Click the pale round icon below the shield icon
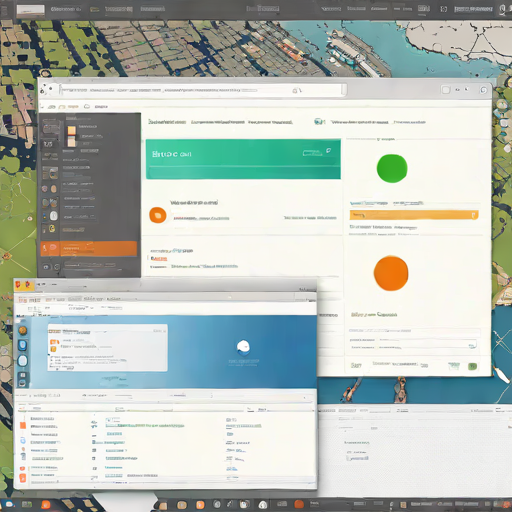The image size is (512, 512). (22, 361)
